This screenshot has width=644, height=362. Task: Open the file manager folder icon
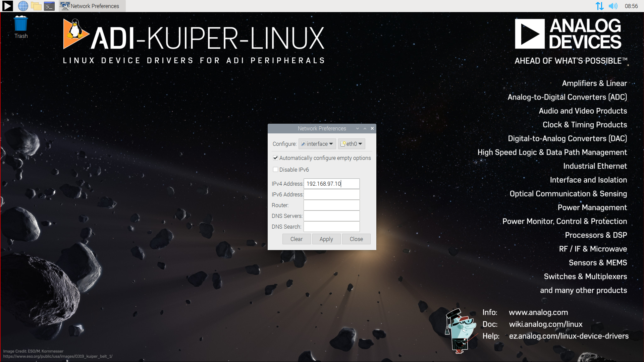pos(36,6)
